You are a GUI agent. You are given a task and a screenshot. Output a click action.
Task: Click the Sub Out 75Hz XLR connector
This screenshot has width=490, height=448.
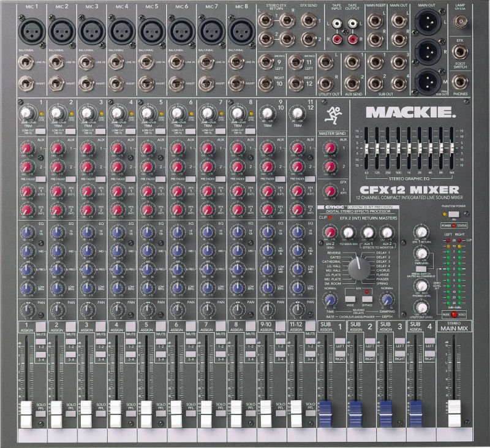pyautogui.click(x=427, y=82)
